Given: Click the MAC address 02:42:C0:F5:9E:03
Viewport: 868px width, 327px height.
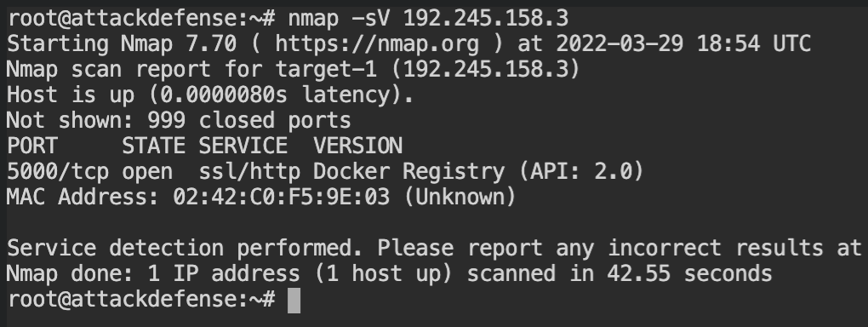Looking at the screenshot, I should point(281,197).
